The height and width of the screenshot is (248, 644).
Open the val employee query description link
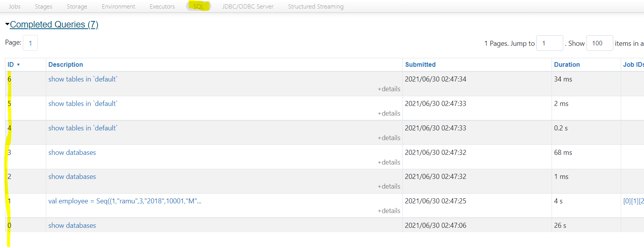click(125, 201)
